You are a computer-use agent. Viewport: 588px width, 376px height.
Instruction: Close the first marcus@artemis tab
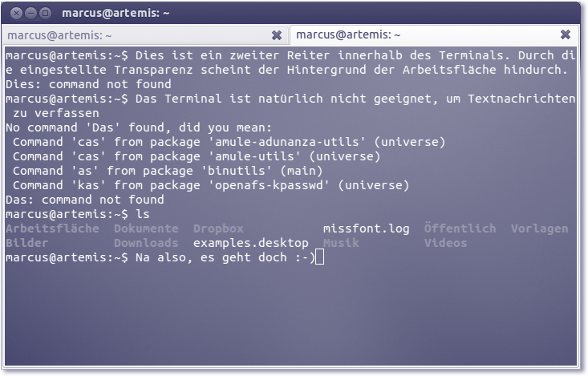(x=277, y=35)
